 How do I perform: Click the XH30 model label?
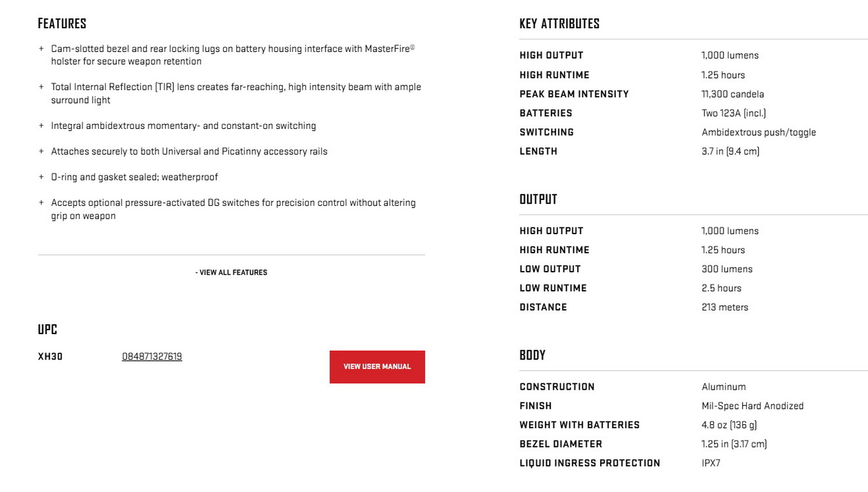[x=50, y=357]
